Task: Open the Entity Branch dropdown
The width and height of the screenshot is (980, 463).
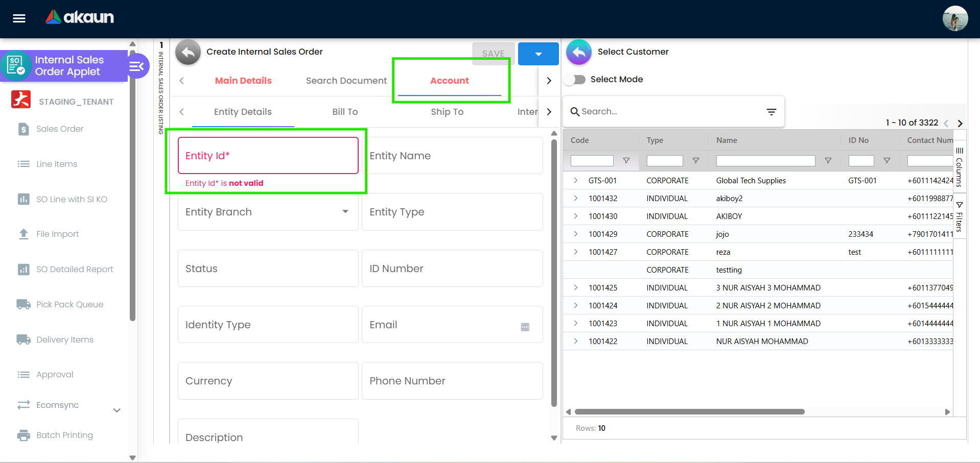Action: 345,212
